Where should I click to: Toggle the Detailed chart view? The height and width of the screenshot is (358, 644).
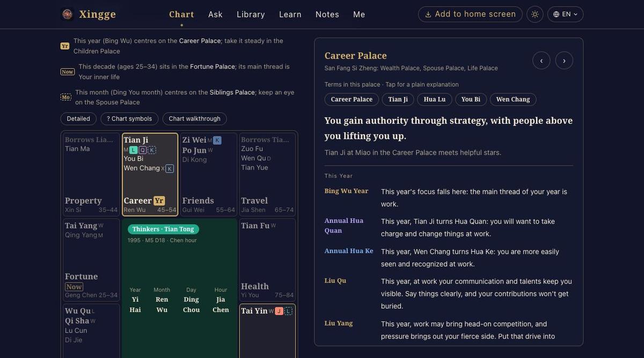point(78,119)
